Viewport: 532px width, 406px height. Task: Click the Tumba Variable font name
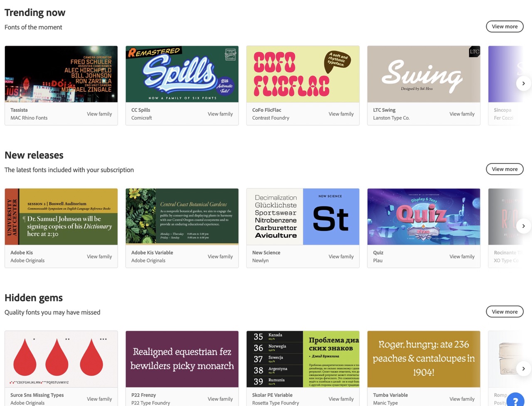pyautogui.click(x=391, y=395)
